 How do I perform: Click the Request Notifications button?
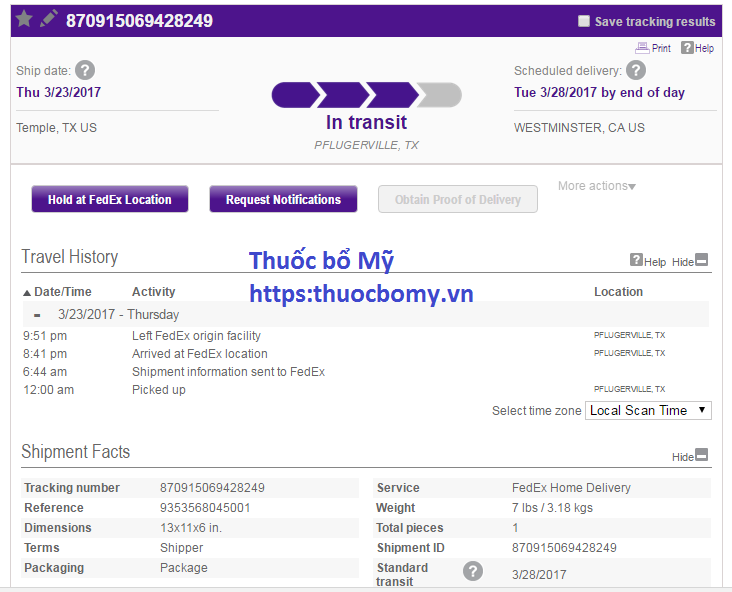coord(283,199)
